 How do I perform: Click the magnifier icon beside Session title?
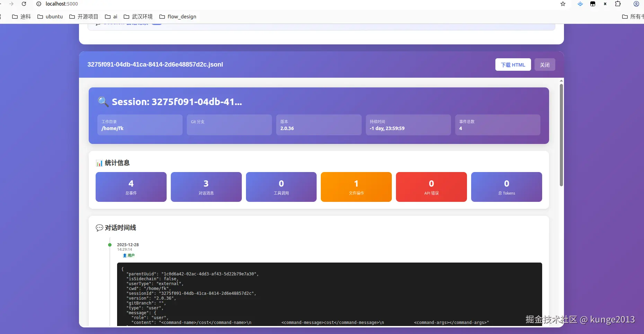pos(103,102)
